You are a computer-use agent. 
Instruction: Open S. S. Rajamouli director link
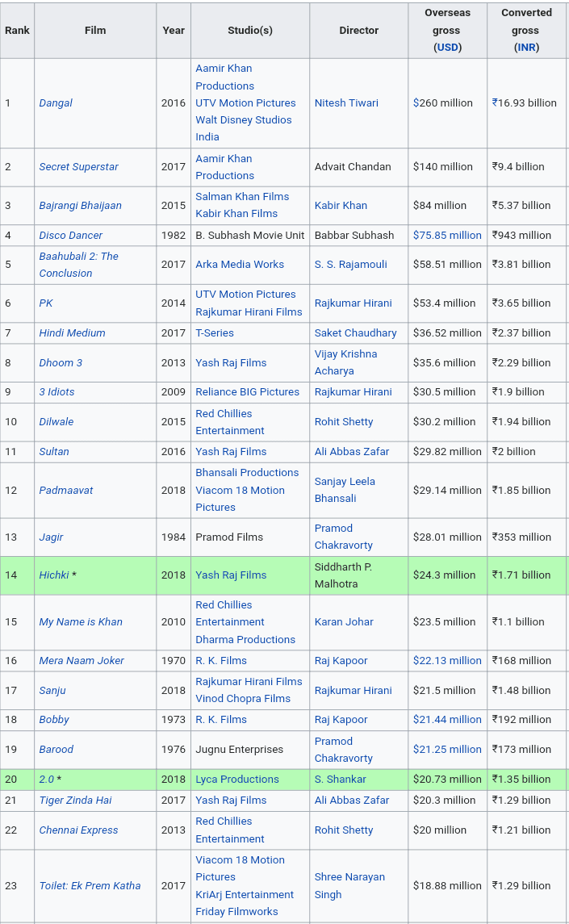tap(351, 265)
